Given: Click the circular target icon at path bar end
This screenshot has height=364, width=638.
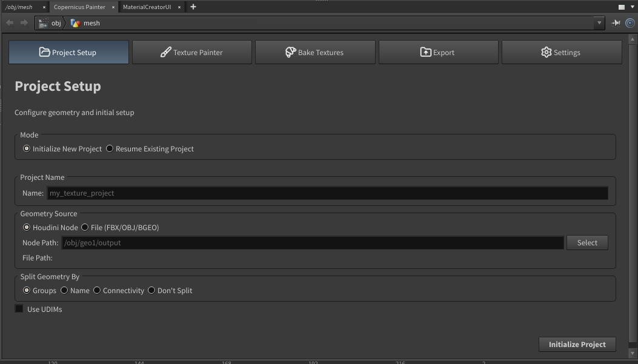Looking at the screenshot, I should 630,23.
